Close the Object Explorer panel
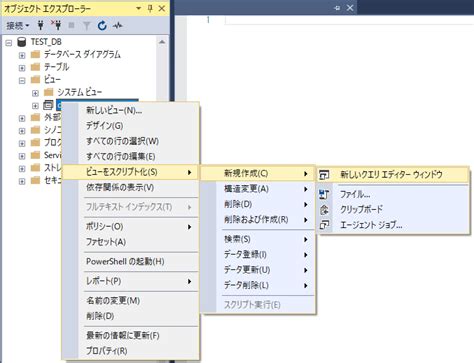This screenshot has height=363, width=474. (x=162, y=8)
